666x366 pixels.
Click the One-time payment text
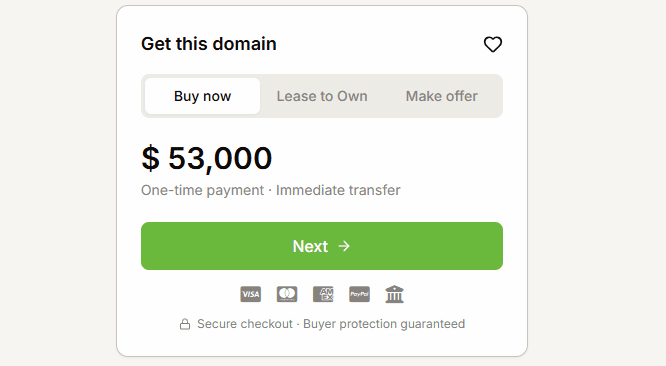pos(203,190)
